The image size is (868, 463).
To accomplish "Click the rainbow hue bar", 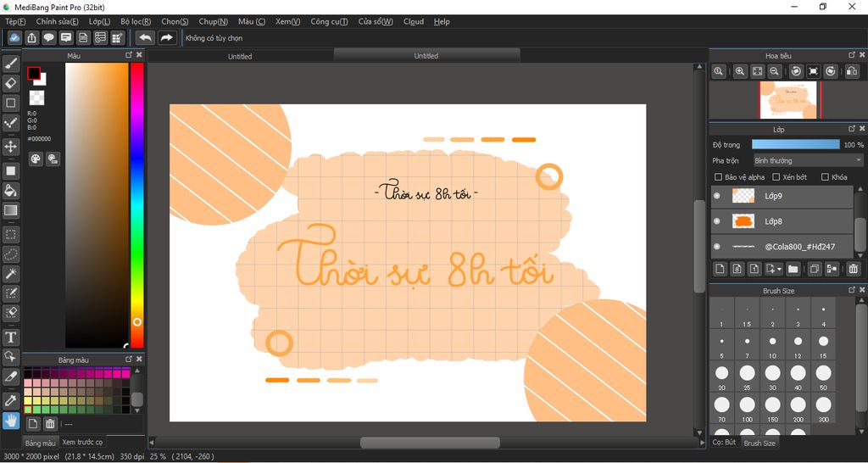I will (136, 205).
